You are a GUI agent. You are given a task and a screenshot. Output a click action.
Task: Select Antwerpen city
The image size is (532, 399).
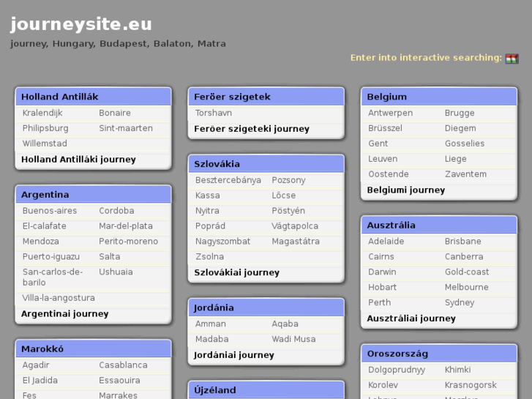[x=391, y=113]
